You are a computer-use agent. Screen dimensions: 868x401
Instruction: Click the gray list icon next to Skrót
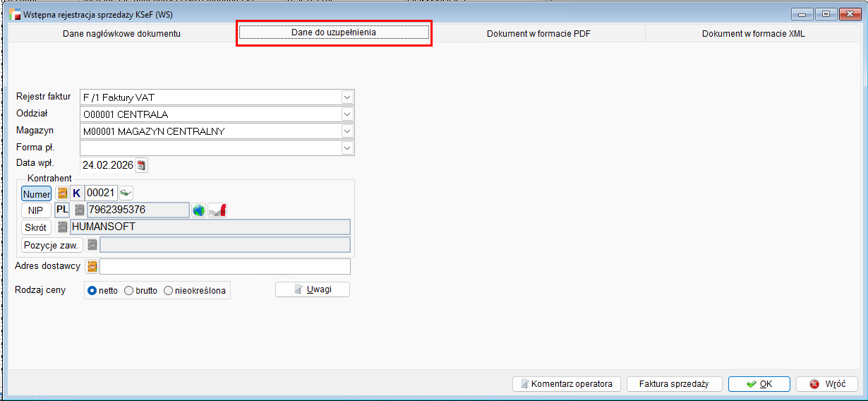tap(63, 227)
